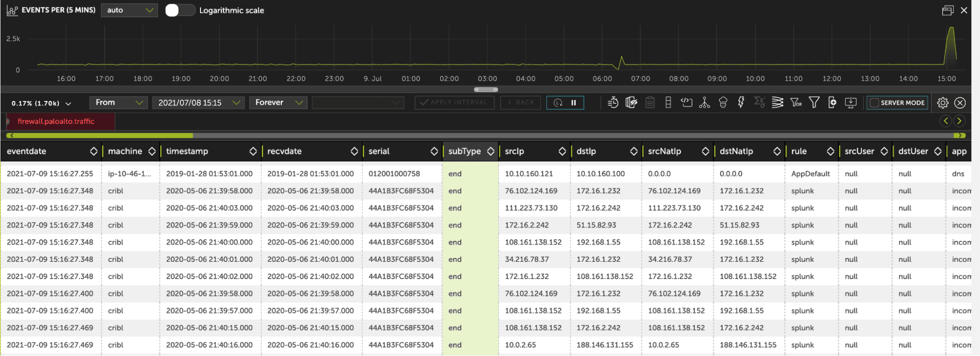The width and height of the screenshot is (980, 356).
Task: Open the settings gear icon
Action: pos(942,102)
